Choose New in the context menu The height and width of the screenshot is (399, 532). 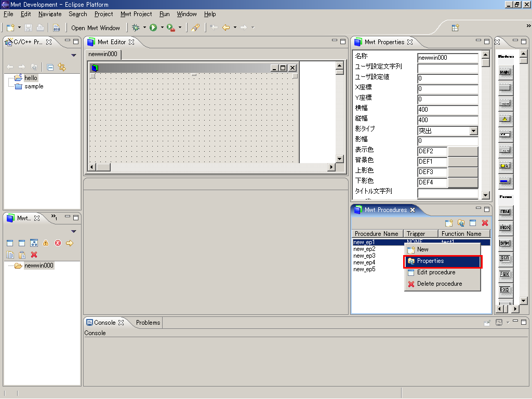[443, 249]
